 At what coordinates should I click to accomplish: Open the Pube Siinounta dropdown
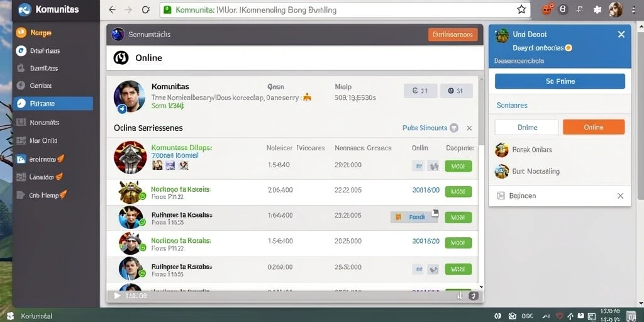tap(430, 128)
